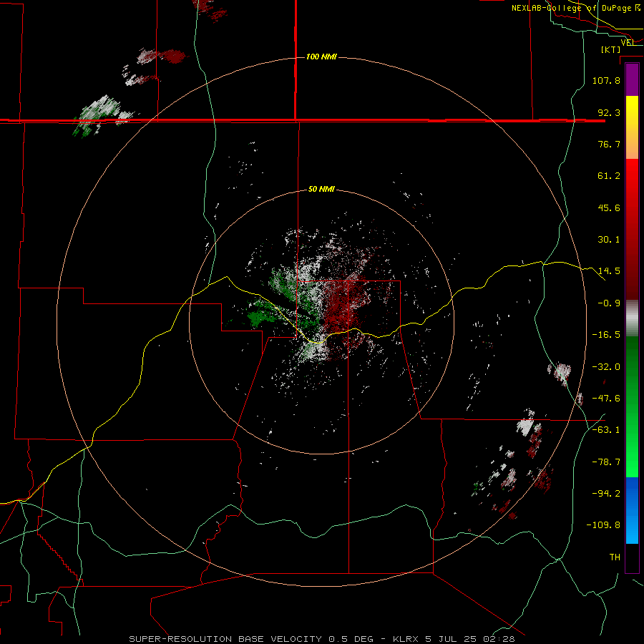Click the purple segment of the color bar
The height and width of the screenshot is (644, 644).
(x=632, y=79)
